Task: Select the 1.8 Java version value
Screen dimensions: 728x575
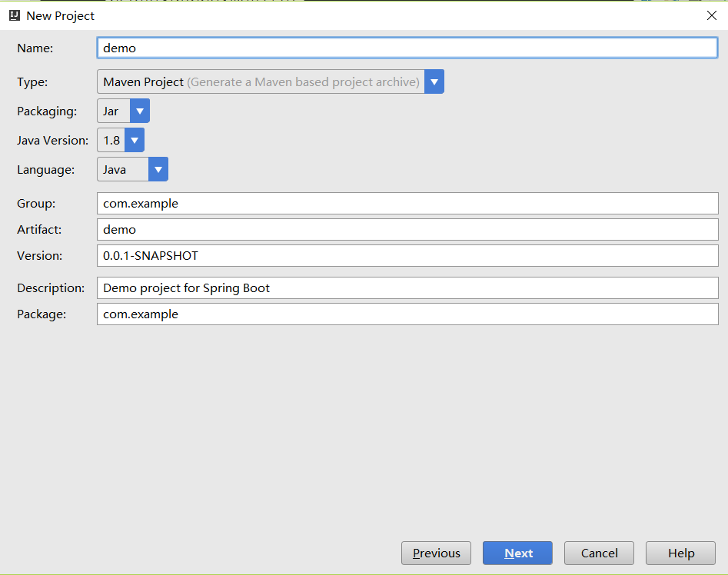Action: tap(111, 140)
